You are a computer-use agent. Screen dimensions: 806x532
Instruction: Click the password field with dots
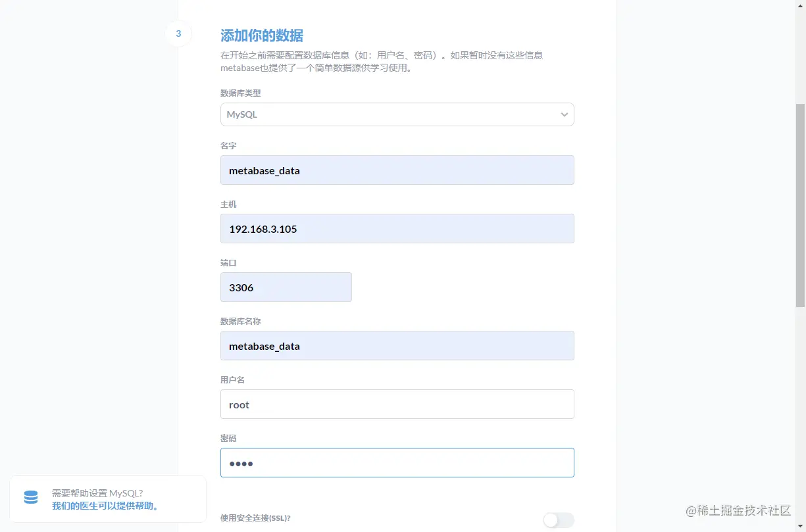point(397,463)
